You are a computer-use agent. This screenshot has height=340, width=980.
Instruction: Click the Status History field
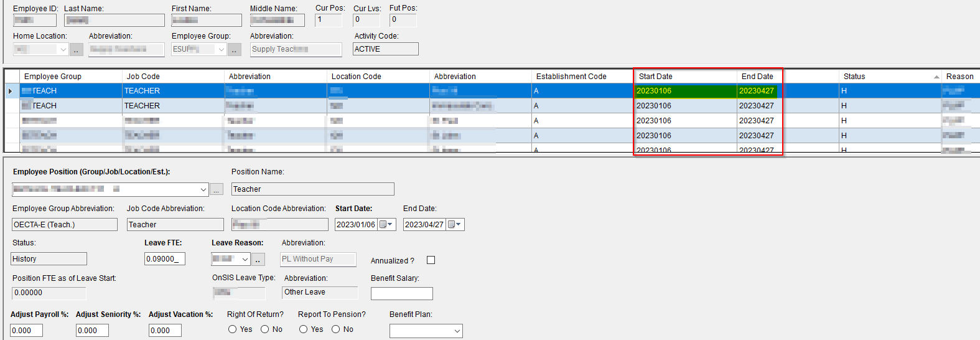(50, 259)
